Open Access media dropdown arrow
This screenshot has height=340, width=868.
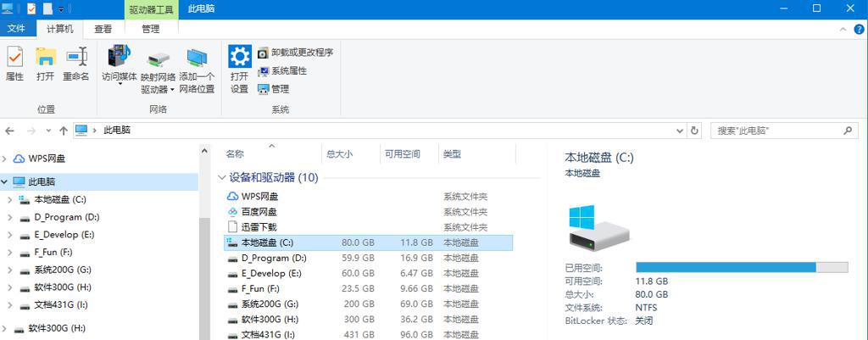pyautogui.click(x=120, y=85)
